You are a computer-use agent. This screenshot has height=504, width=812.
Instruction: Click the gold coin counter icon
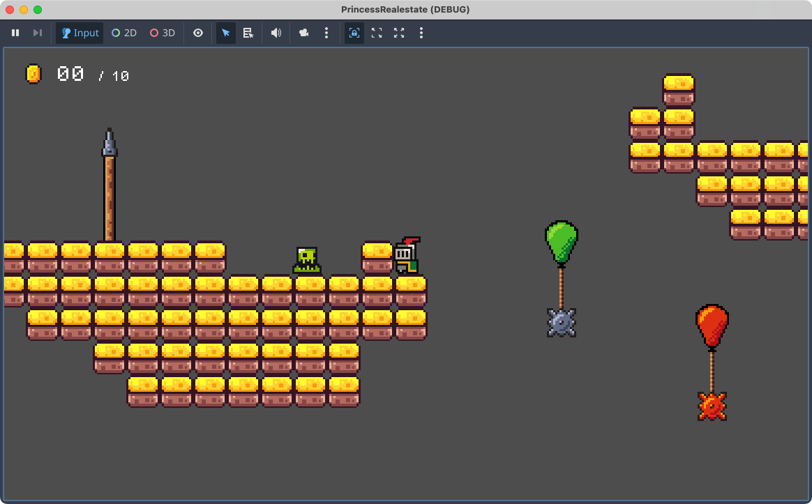(x=33, y=74)
